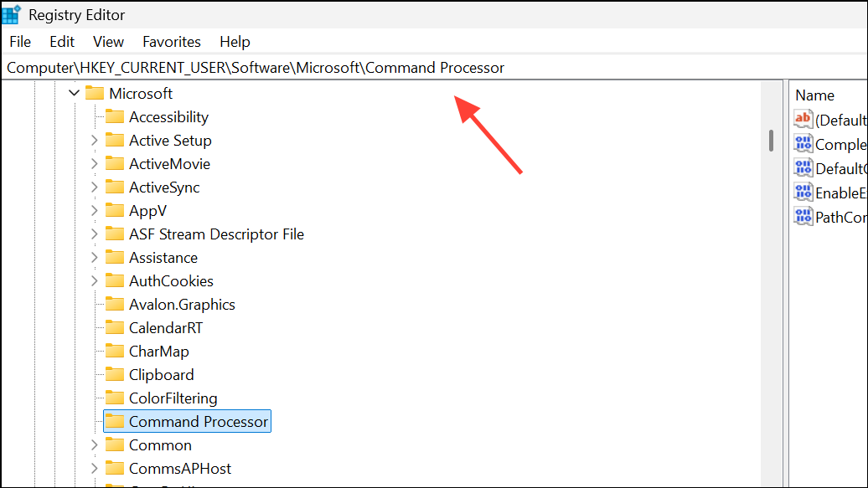Click ASF Stream Descriptor File folder icon

115,234
